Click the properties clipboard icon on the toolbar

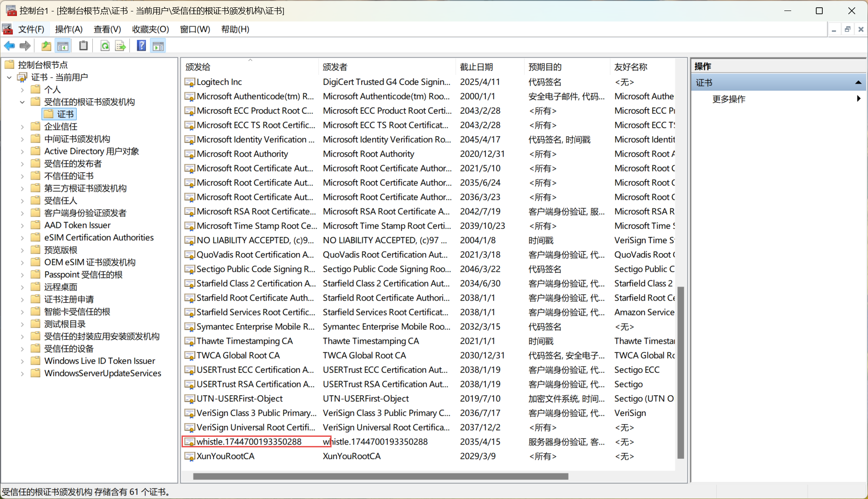[x=83, y=46]
